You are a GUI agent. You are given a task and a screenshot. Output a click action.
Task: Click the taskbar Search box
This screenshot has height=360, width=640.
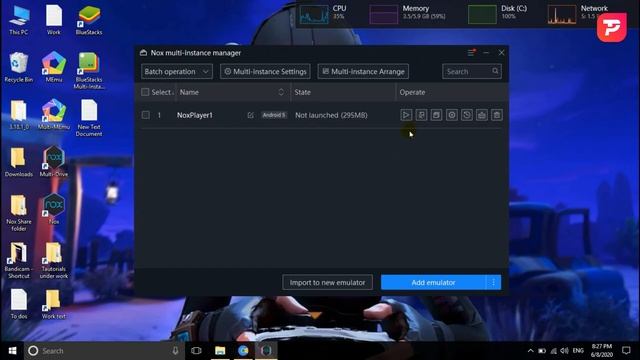pos(104,351)
